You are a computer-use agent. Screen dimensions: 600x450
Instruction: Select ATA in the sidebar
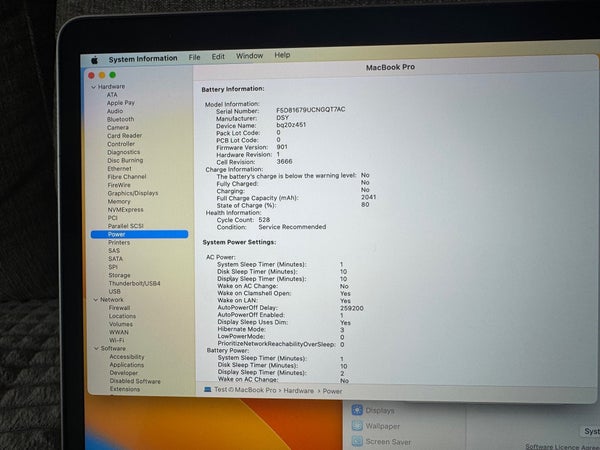point(112,95)
